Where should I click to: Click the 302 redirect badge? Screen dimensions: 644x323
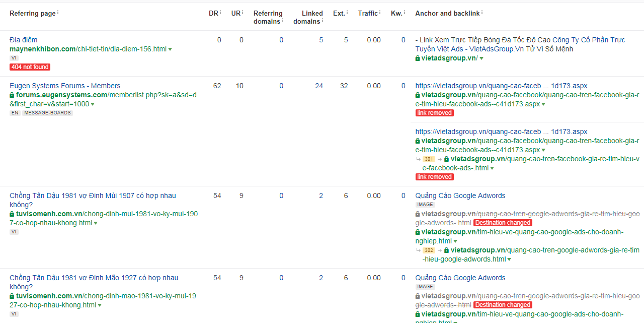click(429, 250)
